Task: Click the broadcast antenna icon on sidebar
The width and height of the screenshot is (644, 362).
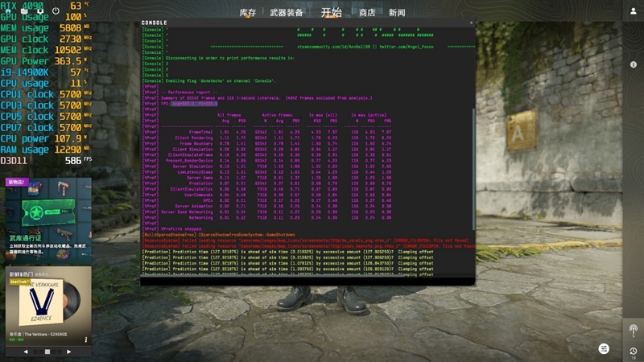Action: [634, 330]
